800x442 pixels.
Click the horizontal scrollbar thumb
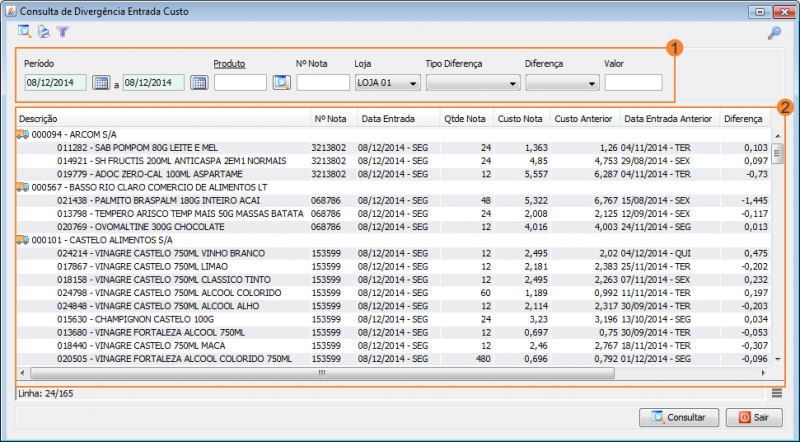pos(322,373)
